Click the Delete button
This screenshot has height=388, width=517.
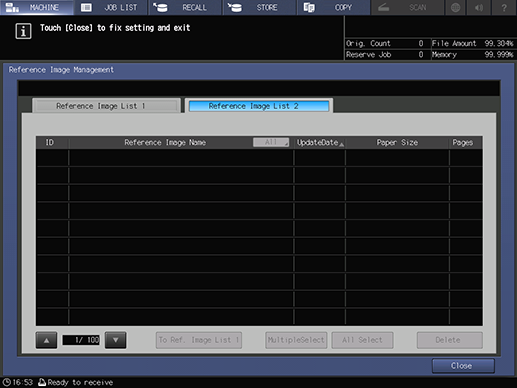click(x=449, y=340)
